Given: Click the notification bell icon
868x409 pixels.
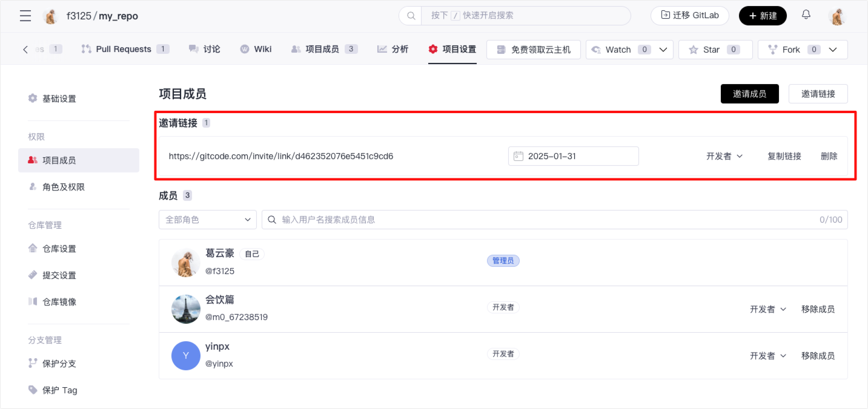Looking at the screenshot, I should pos(806,15).
